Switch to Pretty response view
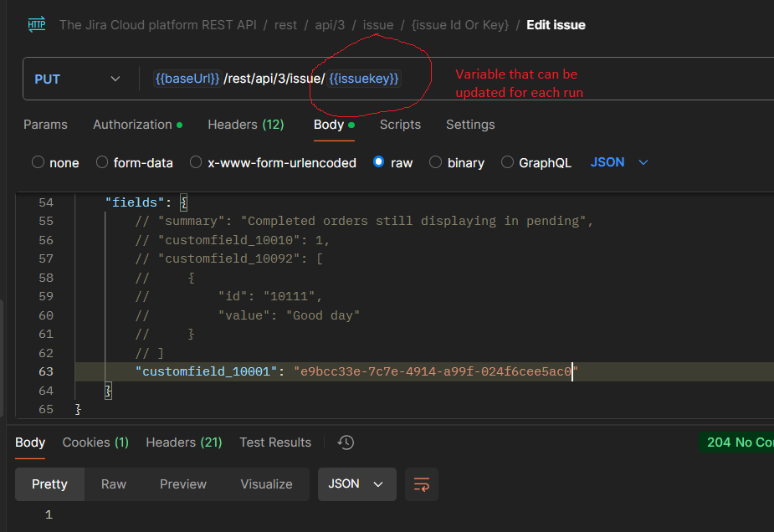This screenshot has width=774, height=532. 49,484
